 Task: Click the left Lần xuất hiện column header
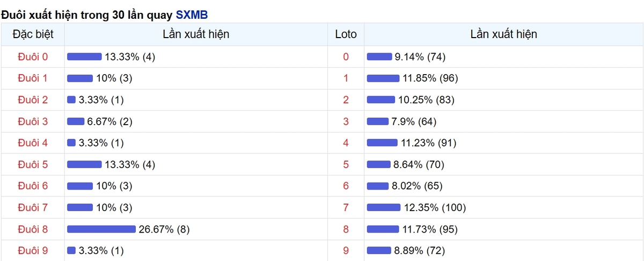pyautogui.click(x=196, y=34)
